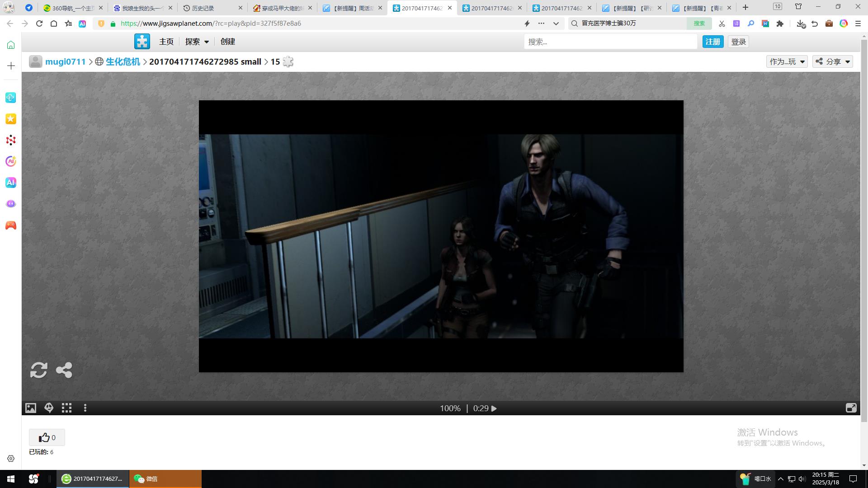
Task: Open the 探索 menu dropdown
Action: (197, 42)
